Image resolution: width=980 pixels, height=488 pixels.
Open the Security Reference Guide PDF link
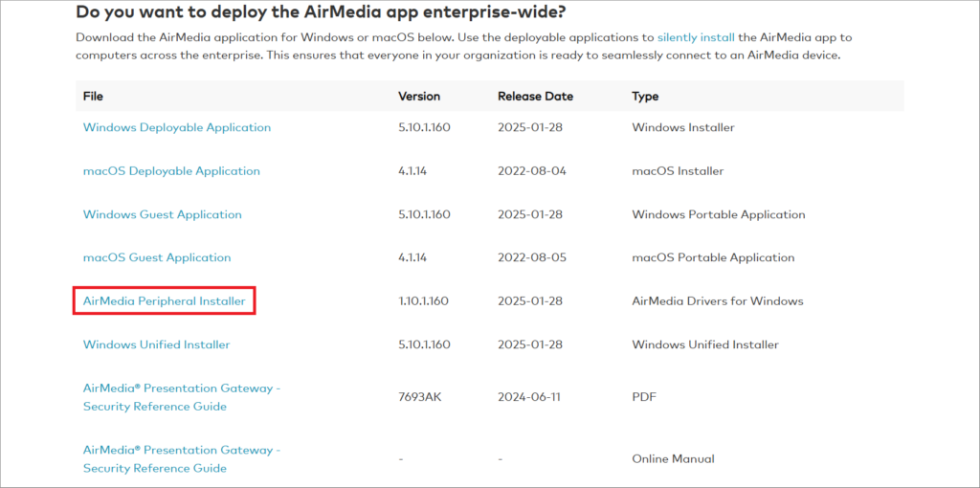(182, 397)
